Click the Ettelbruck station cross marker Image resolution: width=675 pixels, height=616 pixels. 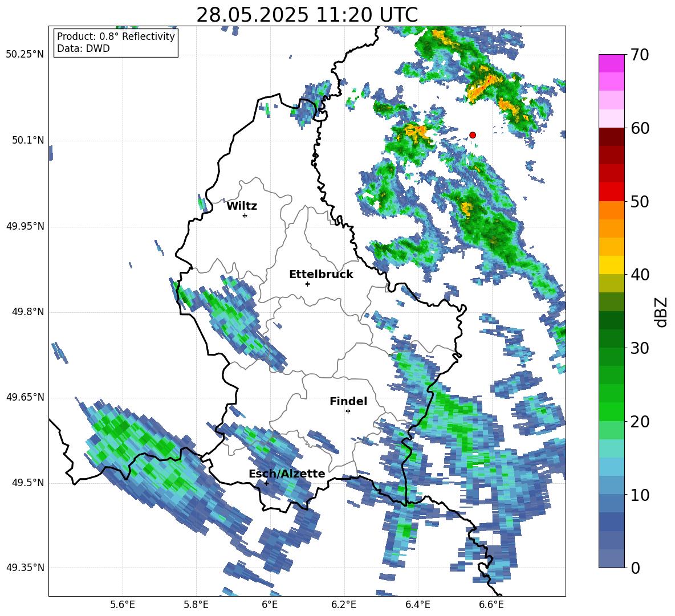(x=307, y=284)
